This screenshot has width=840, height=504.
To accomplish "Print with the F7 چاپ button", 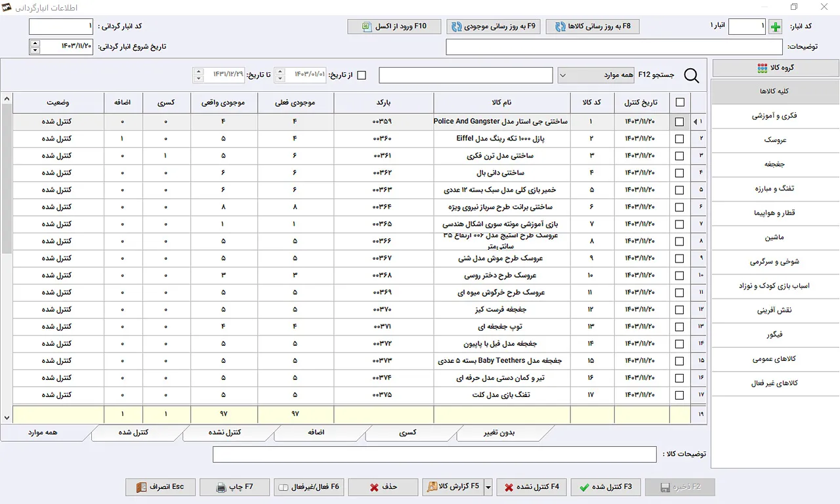I will click(235, 487).
